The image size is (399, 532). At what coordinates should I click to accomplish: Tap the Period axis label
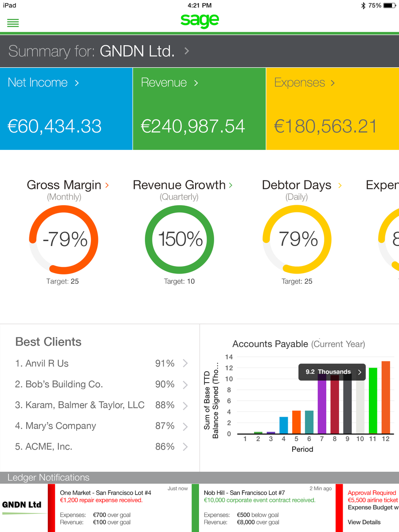tap(302, 450)
